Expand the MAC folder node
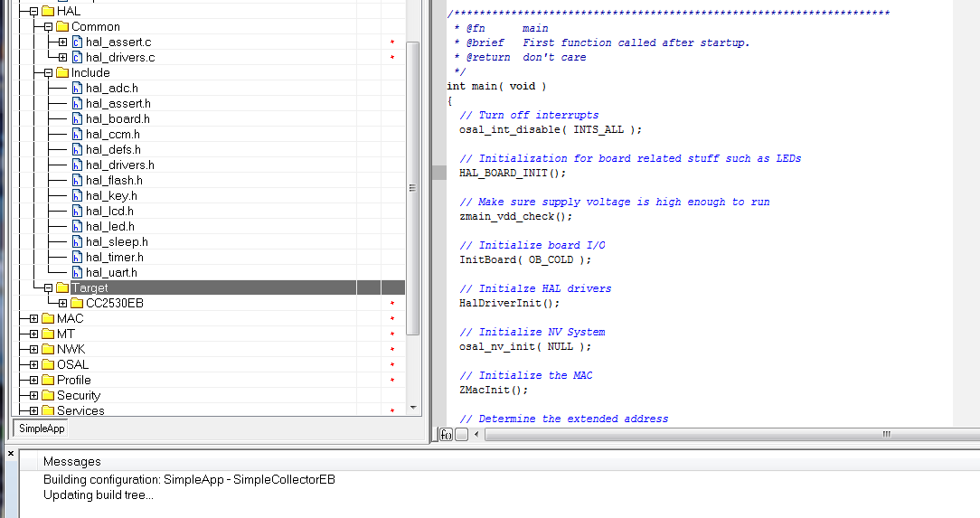 click(33, 319)
